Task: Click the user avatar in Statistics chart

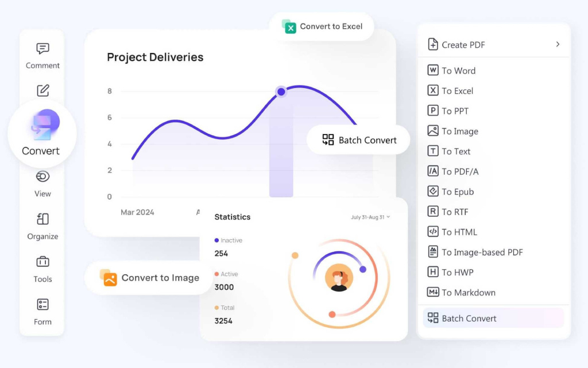Action: tap(339, 278)
